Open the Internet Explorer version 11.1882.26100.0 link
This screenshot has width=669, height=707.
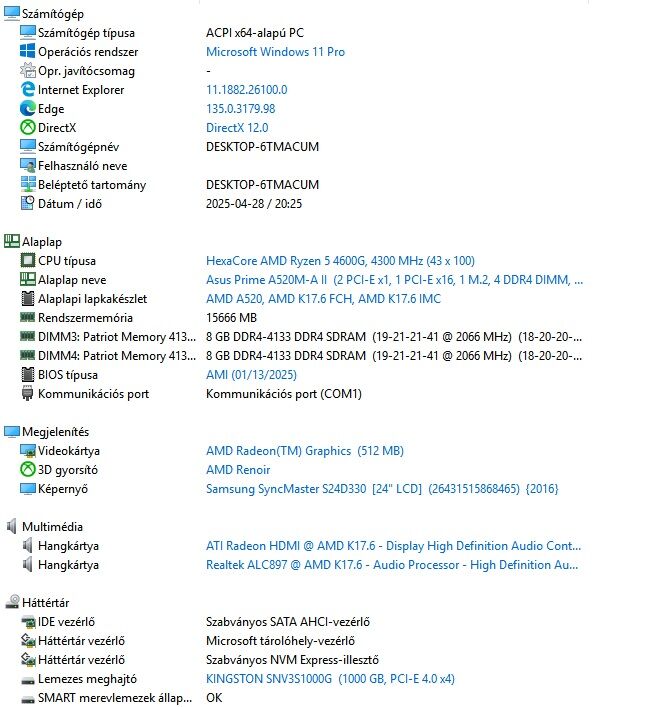point(247,90)
